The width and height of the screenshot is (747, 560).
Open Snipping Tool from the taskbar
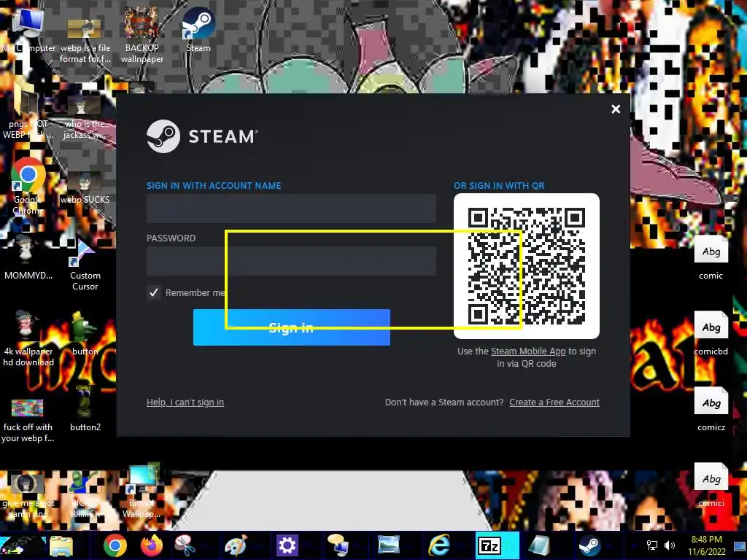pyautogui.click(x=185, y=545)
